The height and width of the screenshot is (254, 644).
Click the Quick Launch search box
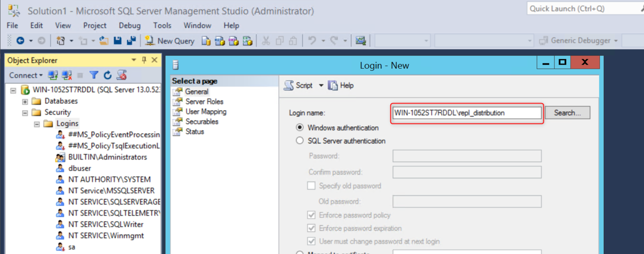[x=584, y=8]
